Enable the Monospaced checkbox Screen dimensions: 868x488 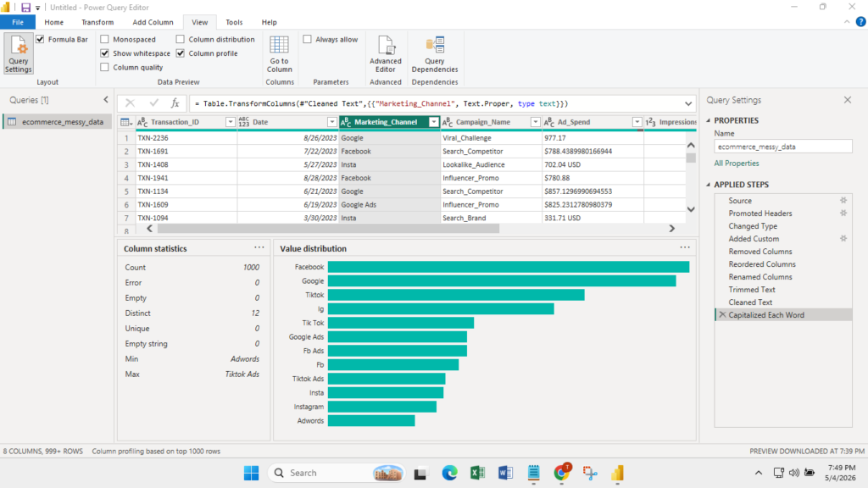pos(104,39)
